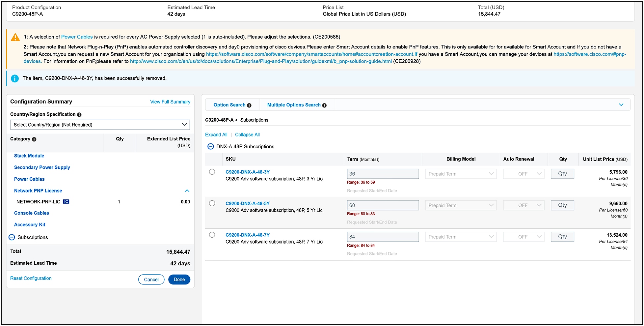This screenshot has width=644, height=326.
Task: Click the orange warning triangle icon
Action: 15,37
